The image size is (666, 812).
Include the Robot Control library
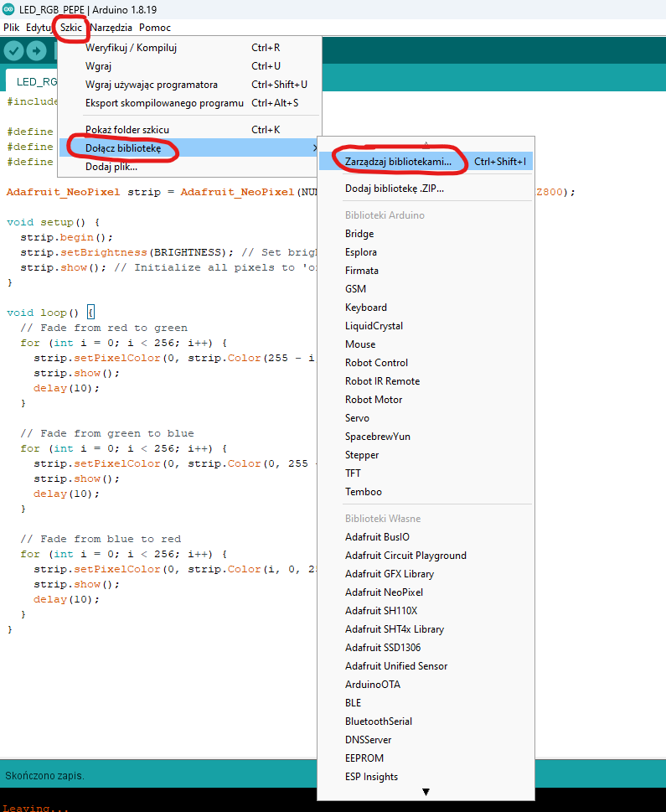pos(426,363)
